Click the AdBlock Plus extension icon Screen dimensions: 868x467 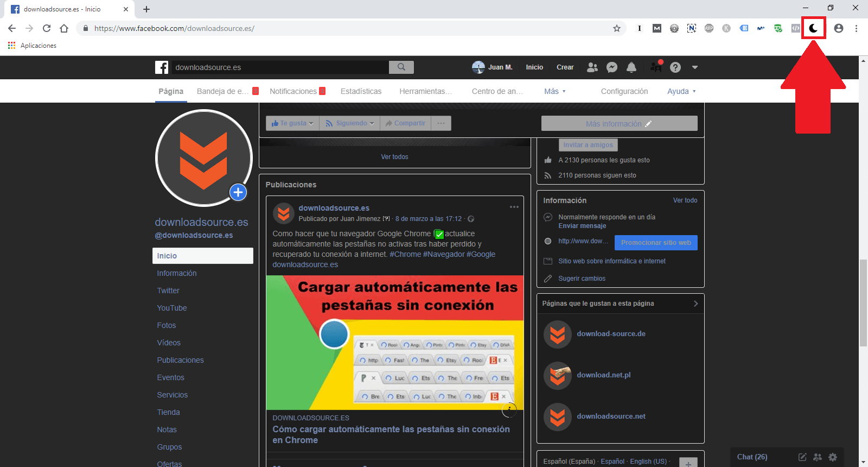(x=709, y=28)
